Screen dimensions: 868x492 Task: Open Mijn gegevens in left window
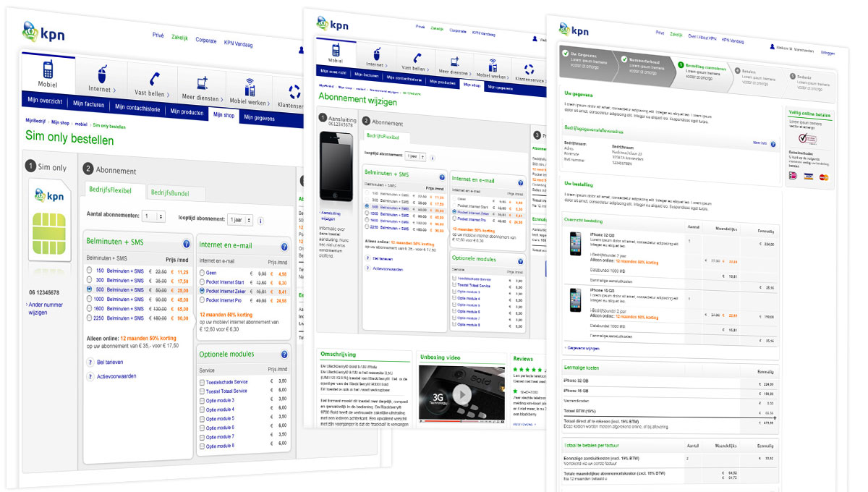pyautogui.click(x=260, y=117)
